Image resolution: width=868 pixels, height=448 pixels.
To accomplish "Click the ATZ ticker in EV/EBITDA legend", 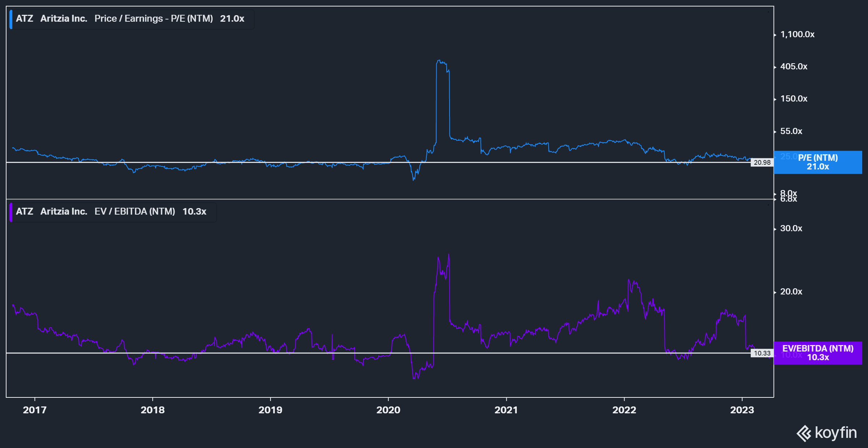I will click(25, 212).
